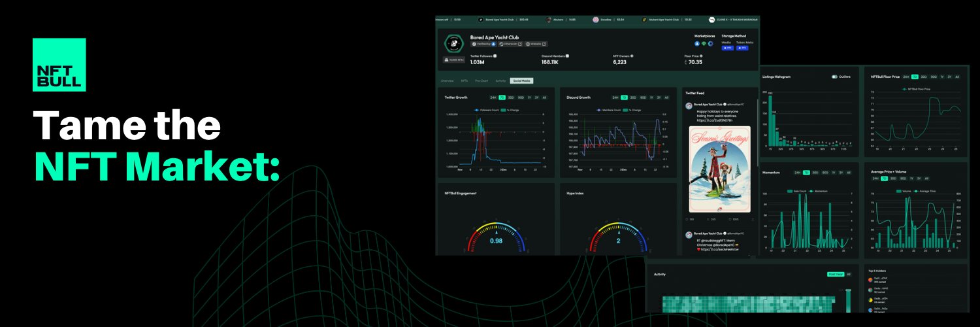
Task: Click the second tweet's Bored Ape avatar
Action: [x=689, y=234]
